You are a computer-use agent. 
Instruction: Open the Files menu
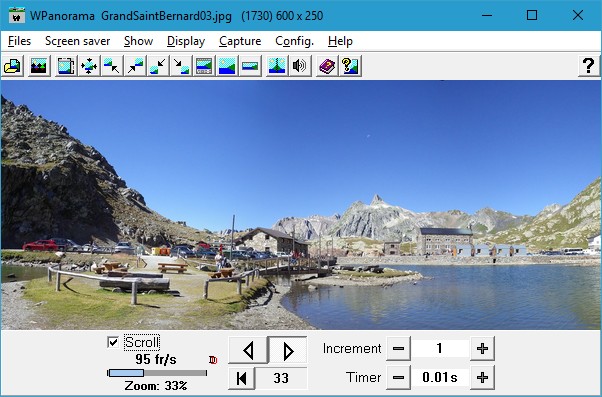click(x=19, y=41)
